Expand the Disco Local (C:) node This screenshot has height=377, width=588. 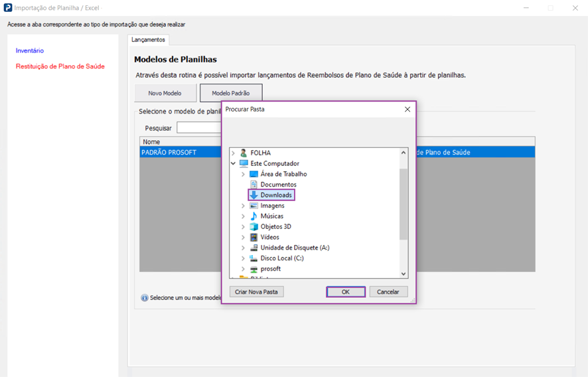243,258
